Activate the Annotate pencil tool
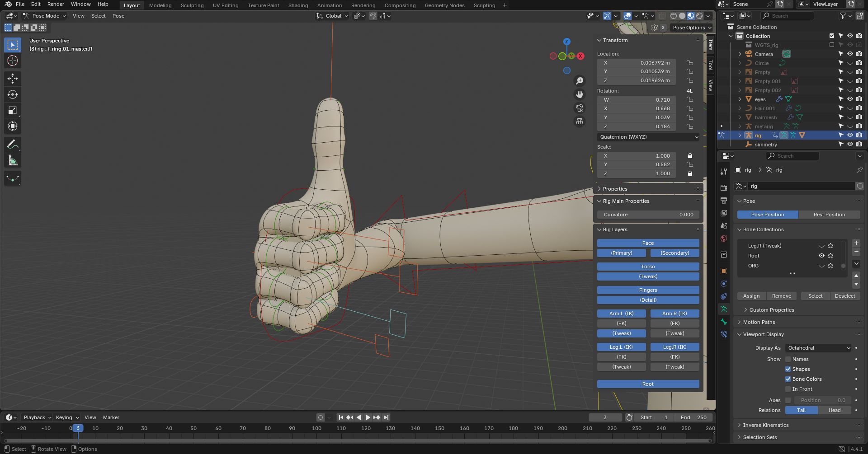The height and width of the screenshot is (454, 868). pos(13,145)
